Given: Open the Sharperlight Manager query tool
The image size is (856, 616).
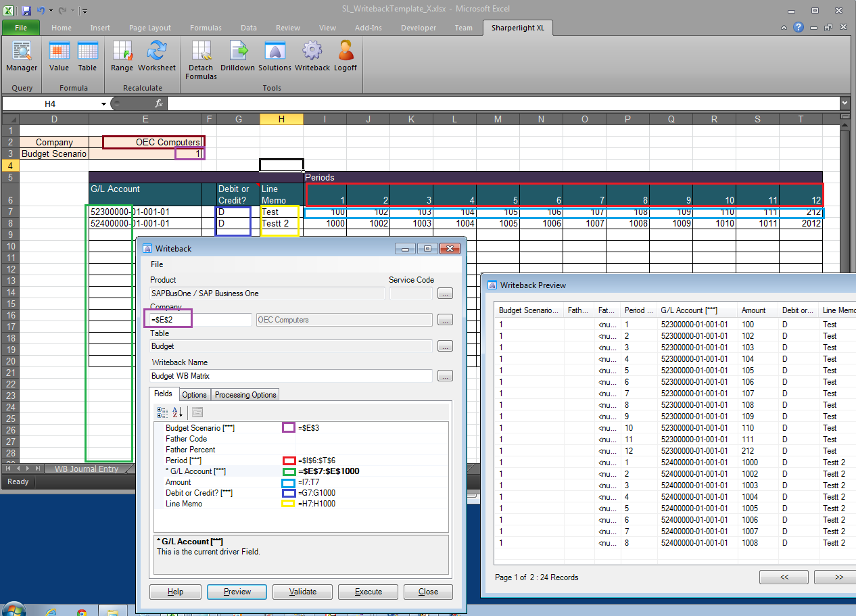Looking at the screenshot, I should 22,57.
